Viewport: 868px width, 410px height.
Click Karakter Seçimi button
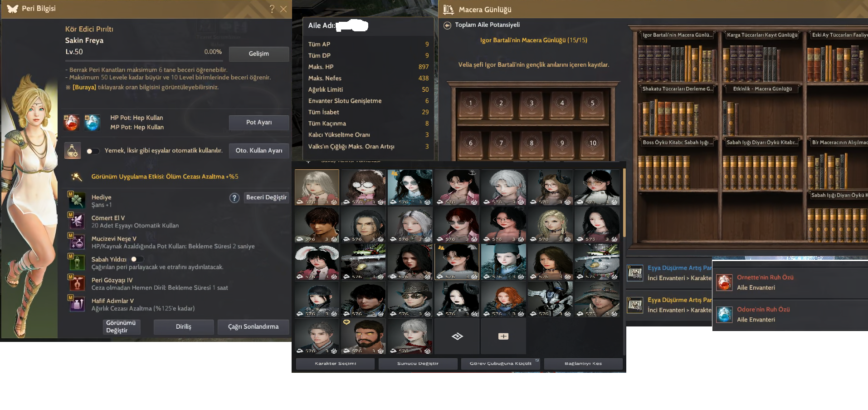(335, 363)
